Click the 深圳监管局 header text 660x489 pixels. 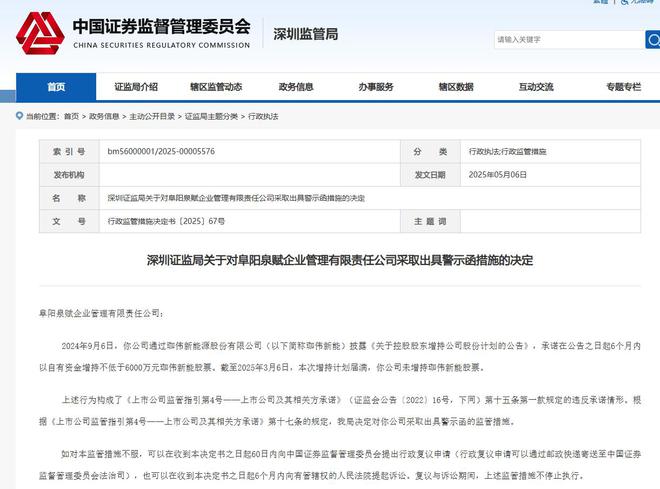coord(306,34)
